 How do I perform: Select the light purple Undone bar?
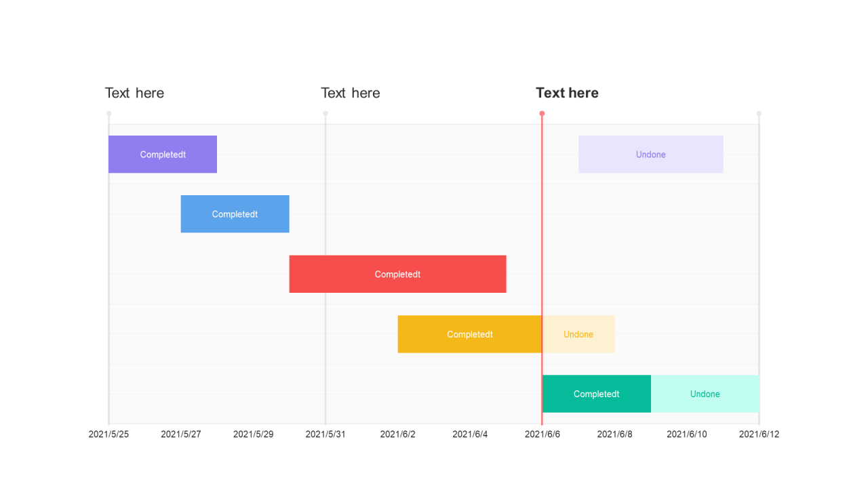[x=650, y=155]
